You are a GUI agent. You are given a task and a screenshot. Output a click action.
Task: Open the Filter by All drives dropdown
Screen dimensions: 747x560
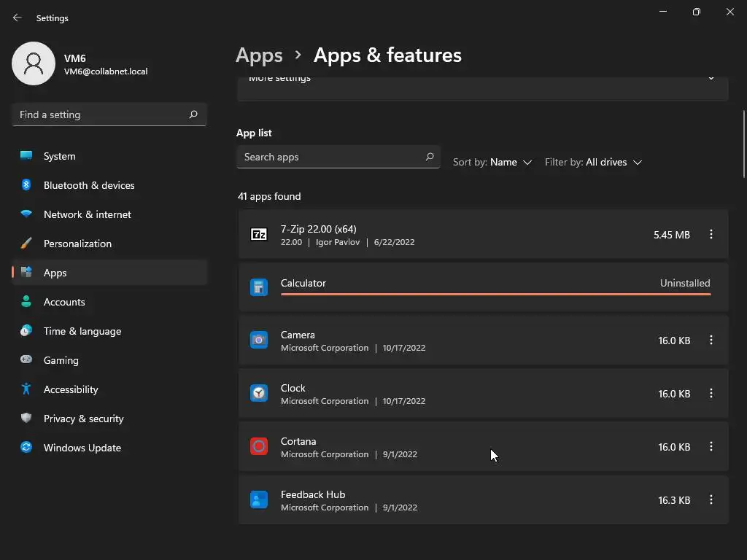tap(593, 162)
